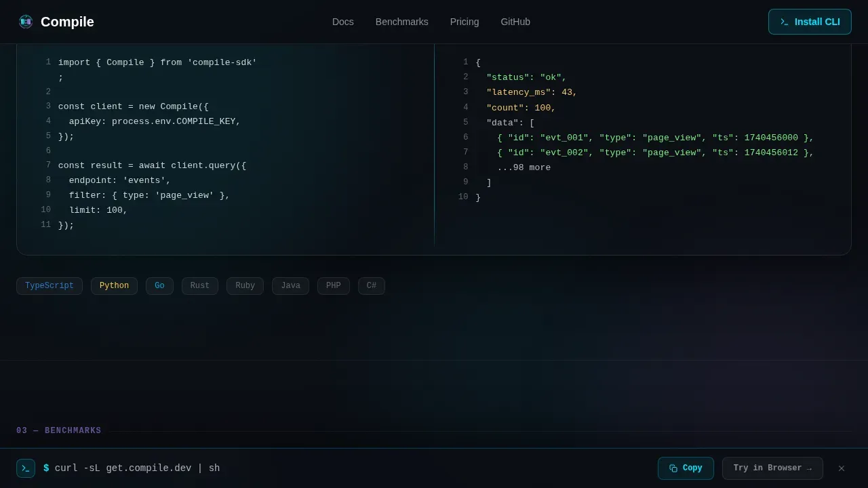Click the Compile brand name
Image resolution: width=868 pixels, height=488 pixels.
click(67, 22)
